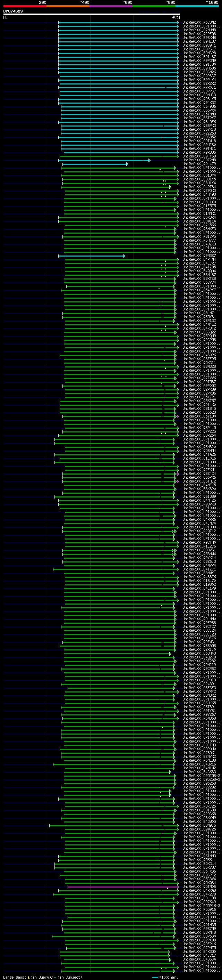222x980 pixels.
Task: Open hit UniRef100_C3ZF95
Action: 199,359
